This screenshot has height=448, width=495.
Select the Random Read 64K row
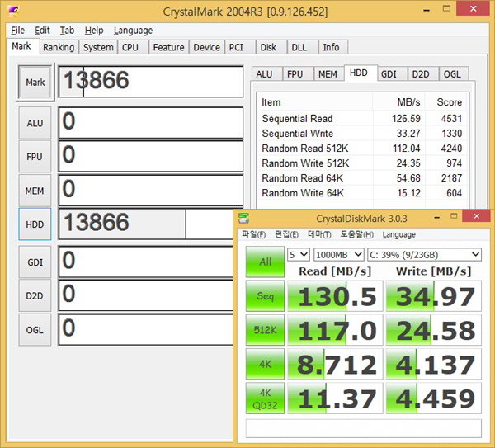point(362,177)
